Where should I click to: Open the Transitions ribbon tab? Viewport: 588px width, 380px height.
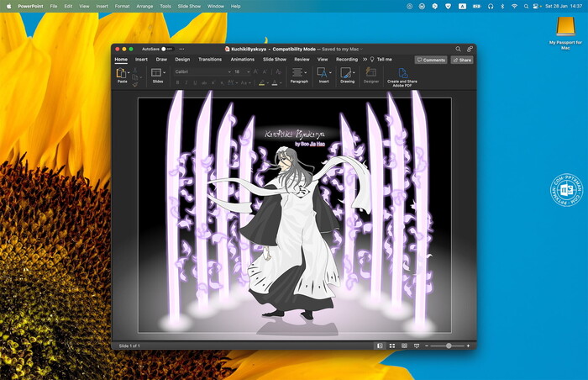click(x=210, y=60)
